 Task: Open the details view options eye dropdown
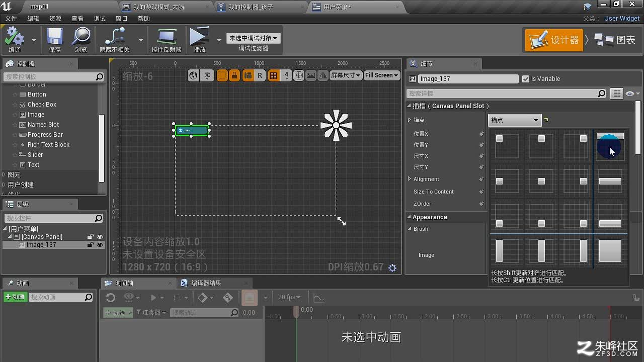pyautogui.click(x=632, y=94)
